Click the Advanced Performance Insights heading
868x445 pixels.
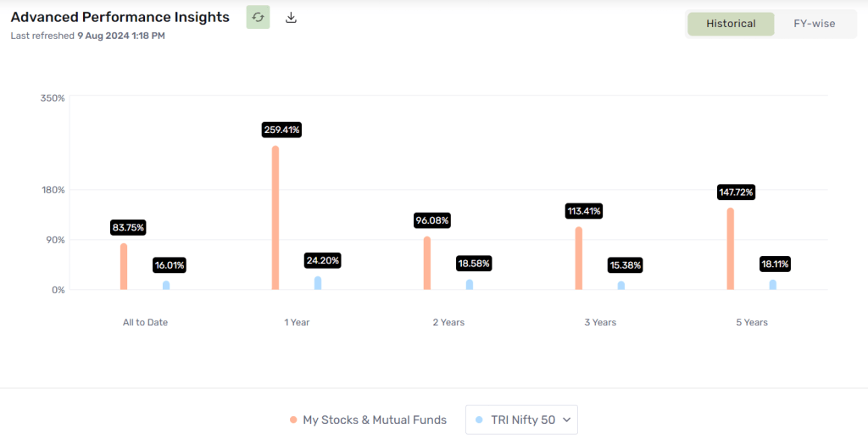coord(120,17)
